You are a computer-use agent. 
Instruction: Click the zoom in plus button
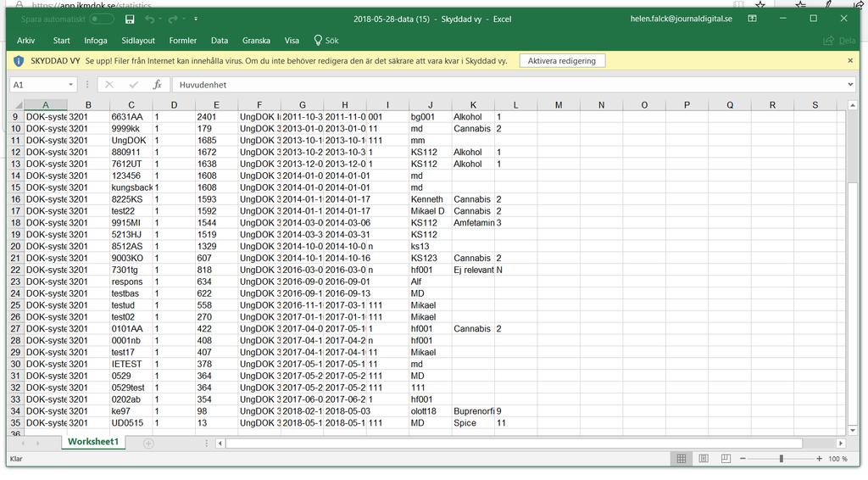[x=819, y=459]
